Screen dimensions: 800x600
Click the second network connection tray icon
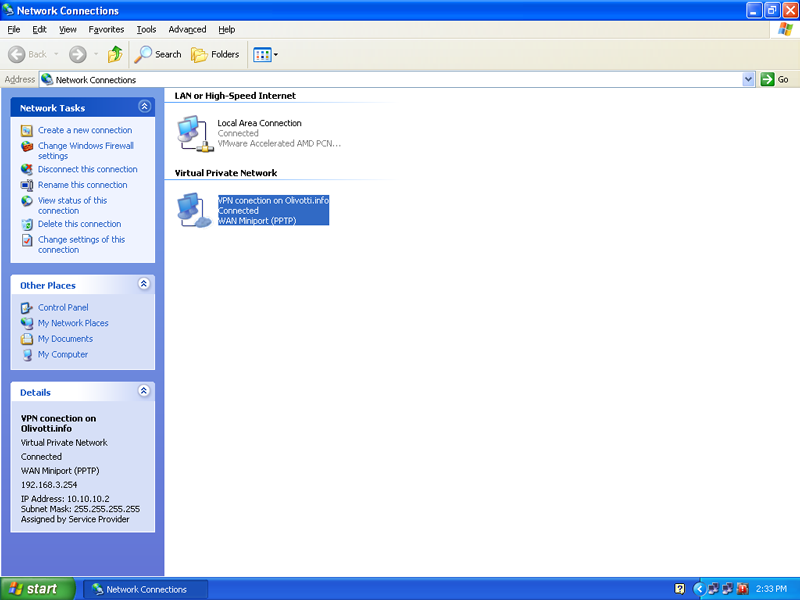pyautogui.click(x=728, y=589)
